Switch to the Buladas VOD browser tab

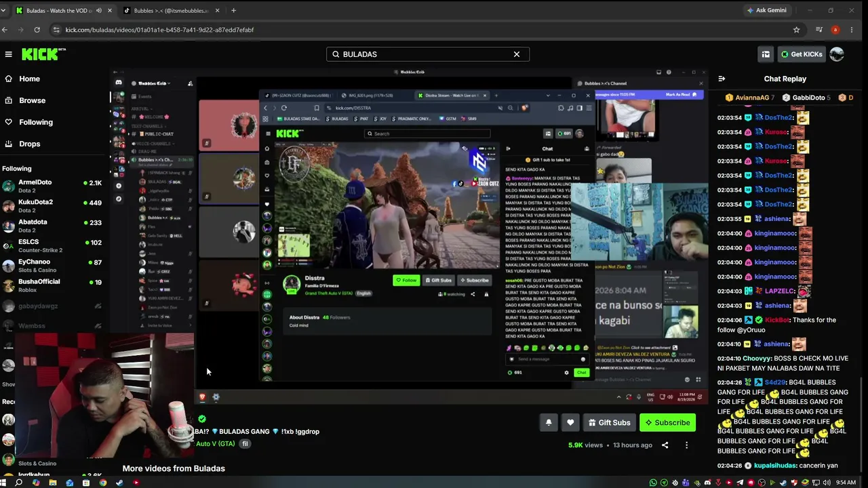click(x=59, y=10)
